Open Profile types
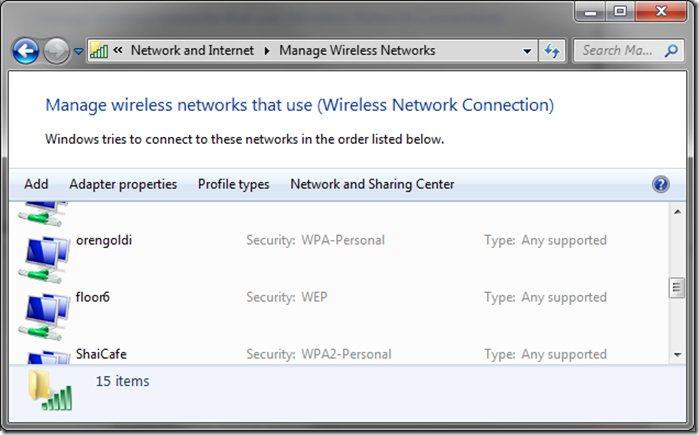Viewport: 699px width, 435px height. (234, 184)
